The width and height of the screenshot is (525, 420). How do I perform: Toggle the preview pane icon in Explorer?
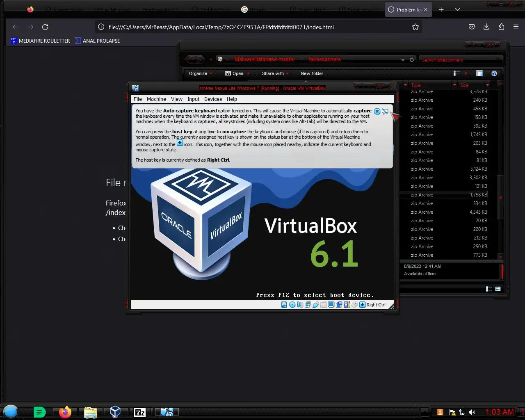pyautogui.click(x=479, y=73)
